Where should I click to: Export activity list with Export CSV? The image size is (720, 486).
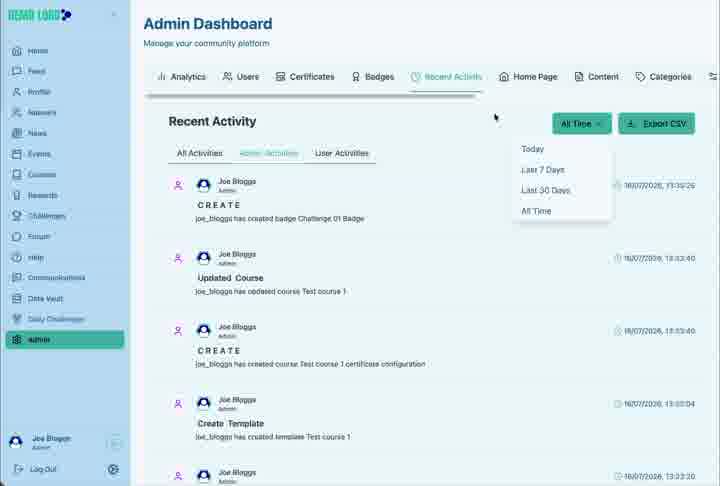tap(657, 124)
